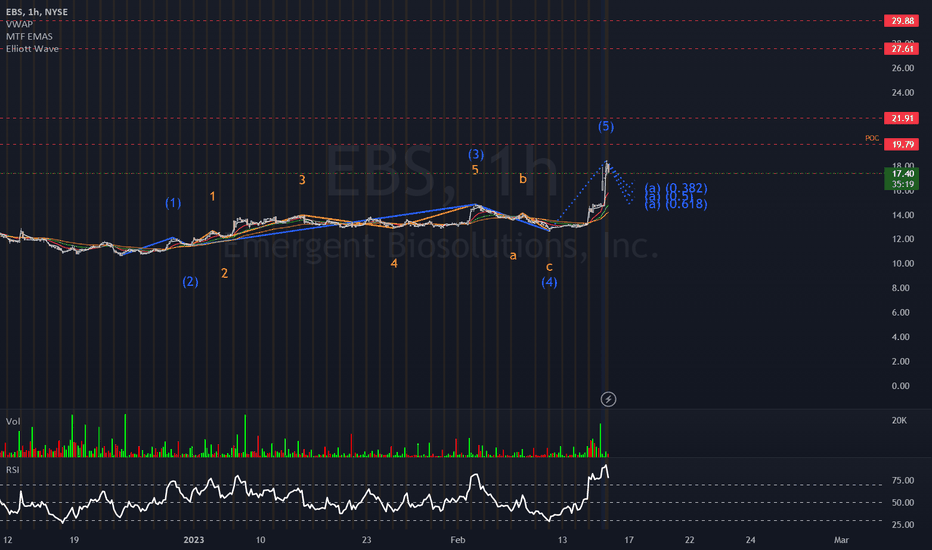The width and height of the screenshot is (932, 550).
Task: Click the 29.88 red price level label
Action: click(x=902, y=21)
